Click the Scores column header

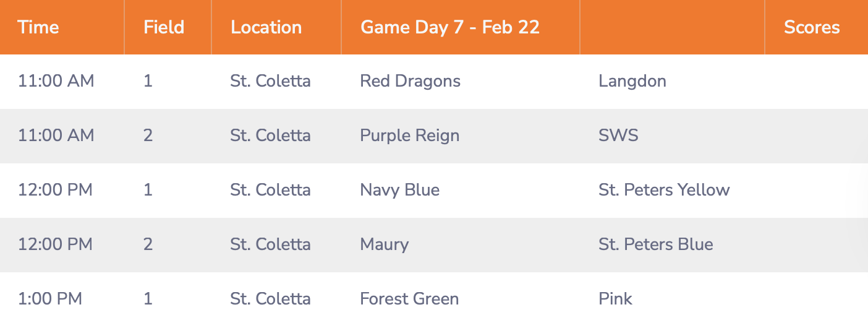(x=811, y=27)
